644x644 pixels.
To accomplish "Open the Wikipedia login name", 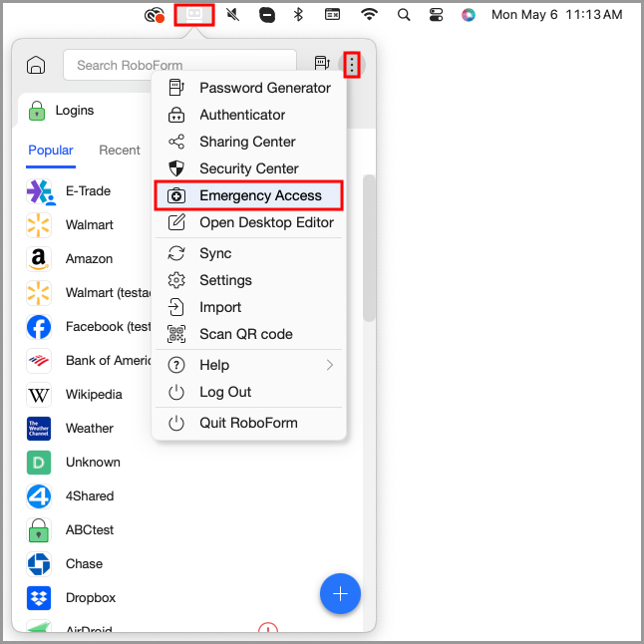I will 94,395.
